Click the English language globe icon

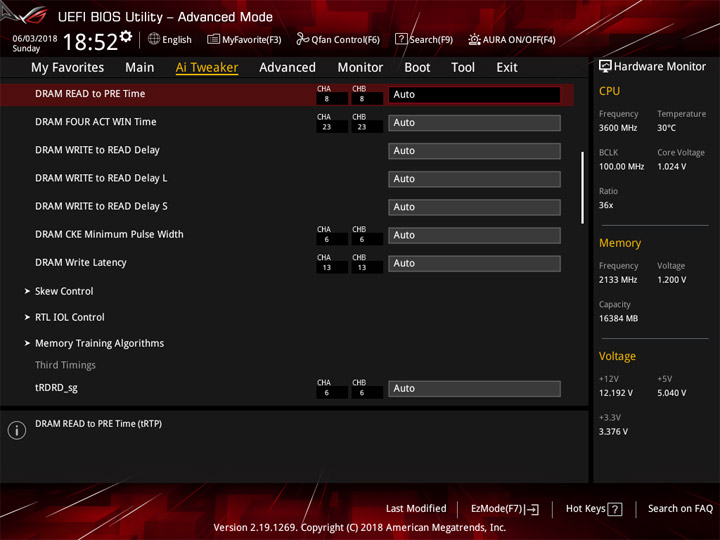154,39
